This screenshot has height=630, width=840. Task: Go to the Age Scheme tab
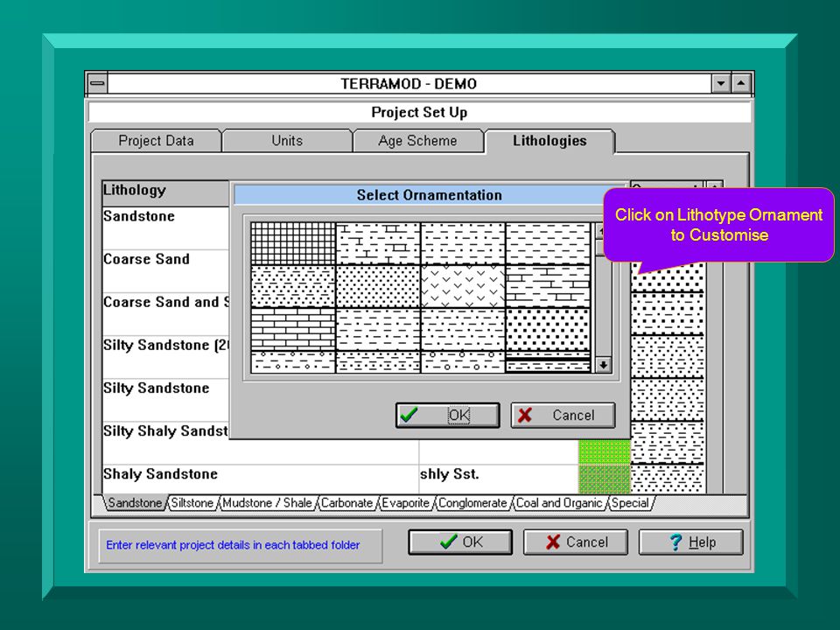[x=418, y=141]
